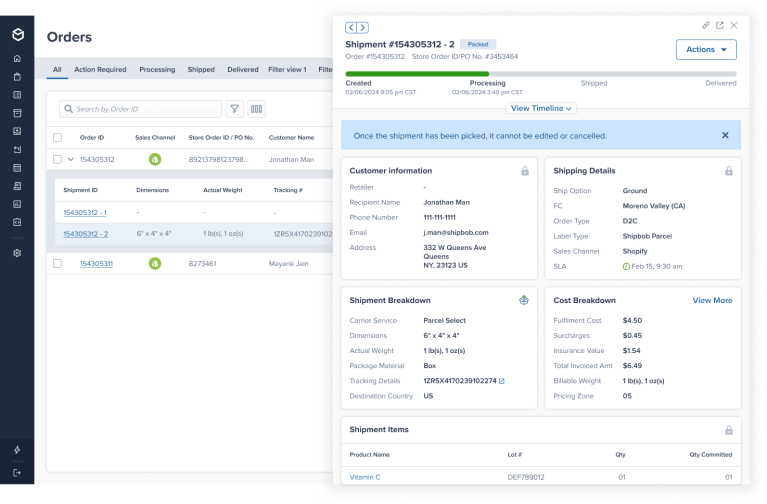Check the box for order 154305312
This screenshot has width=767, height=504.
[57, 159]
